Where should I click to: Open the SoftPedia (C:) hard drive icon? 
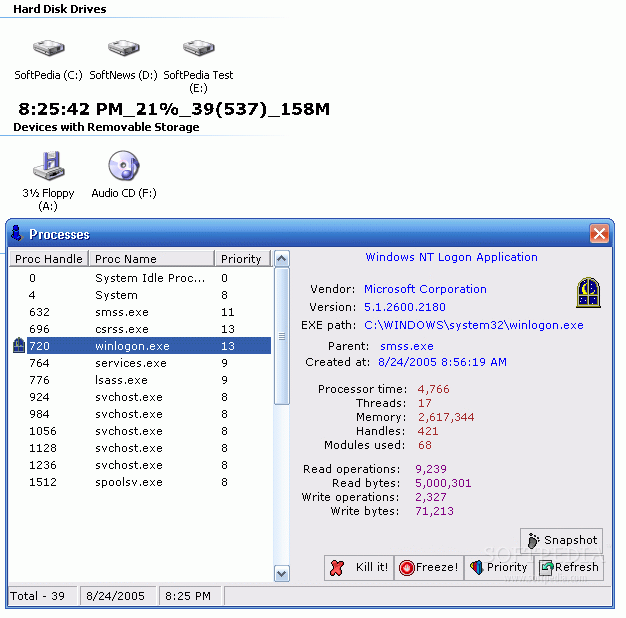(48, 48)
